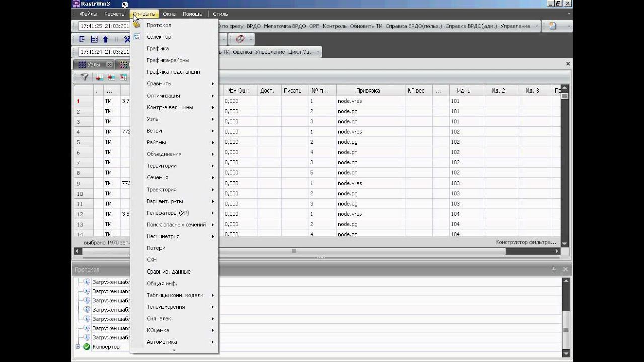Click the first red-arrow grid icon after the funnel
The width and height of the screenshot is (644, 362).
pyautogui.click(x=99, y=77)
